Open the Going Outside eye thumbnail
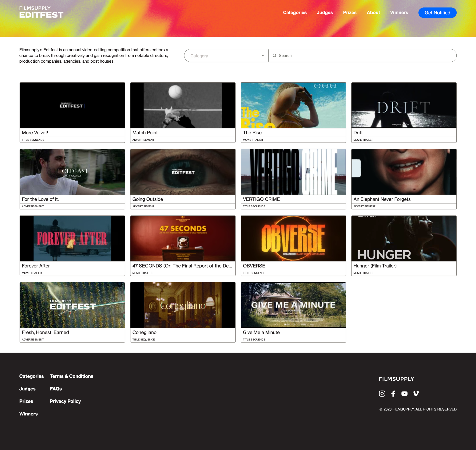The image size is (476, 450). coord(183,172)
